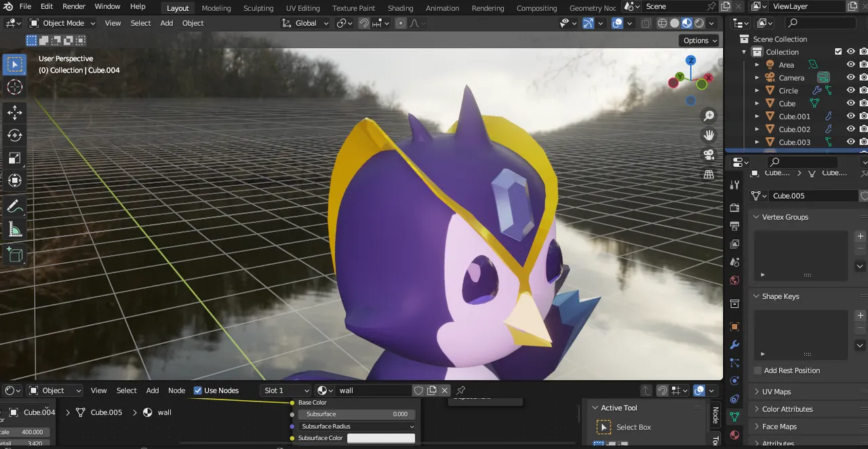
Task: Toggle viewport overlays display
Action: (617, 23)
